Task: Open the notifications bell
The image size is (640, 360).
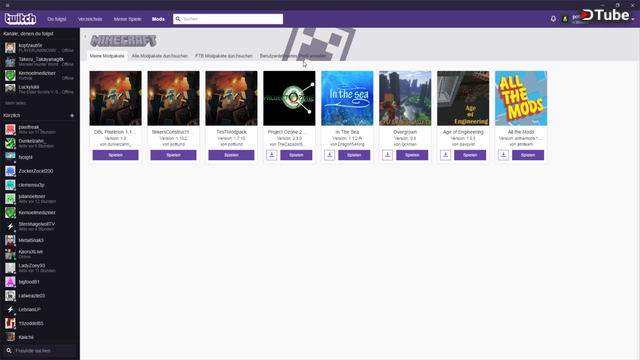Action: [x=553, y=19]
